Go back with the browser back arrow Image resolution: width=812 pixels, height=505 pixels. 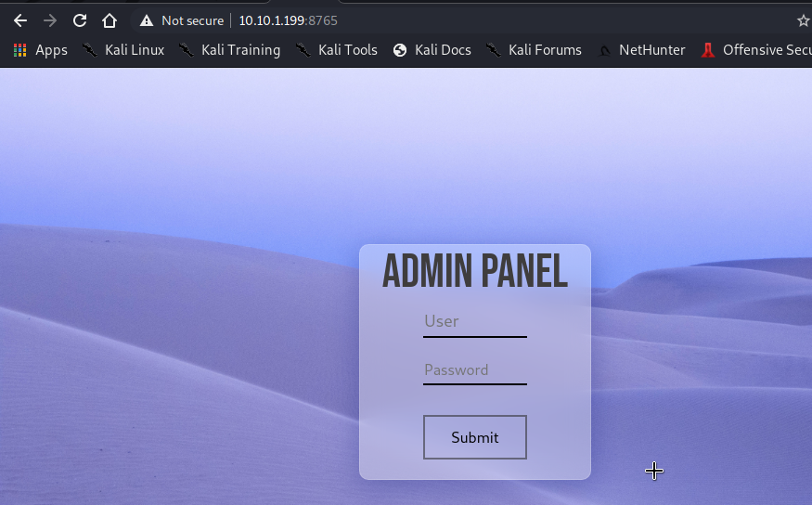tap(20, 20)
